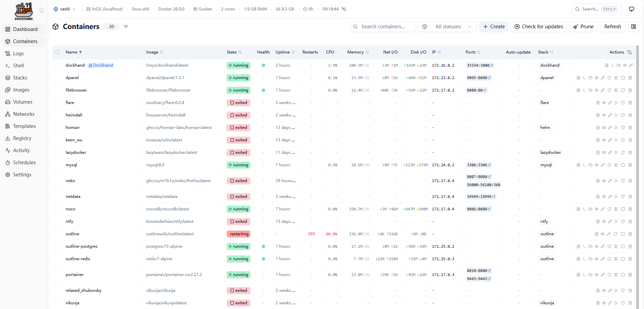
Task: Click the Dockhand ship logo
Action: coord(24,11)
